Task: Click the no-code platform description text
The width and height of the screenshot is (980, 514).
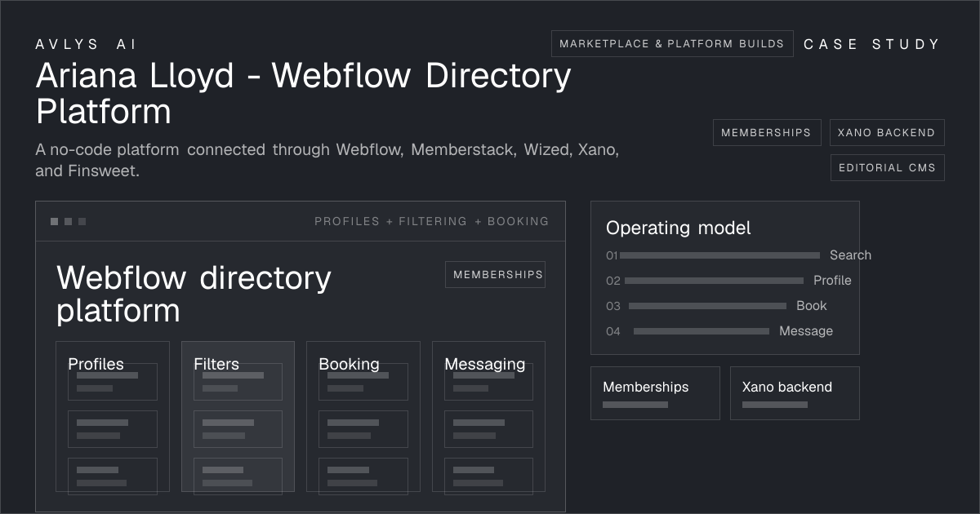Action: click(327, 160)
